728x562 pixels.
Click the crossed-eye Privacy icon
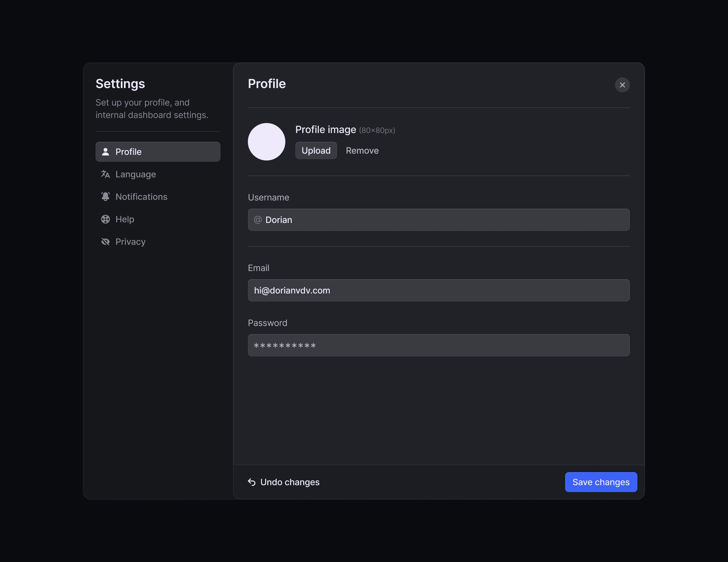pyautogui.click(x=105, y=242)
